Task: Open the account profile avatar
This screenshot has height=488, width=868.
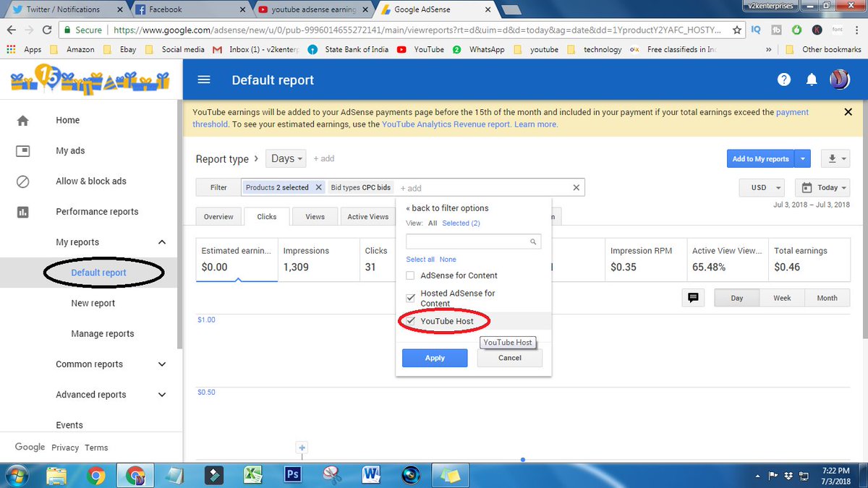Action: click(839, 80)
